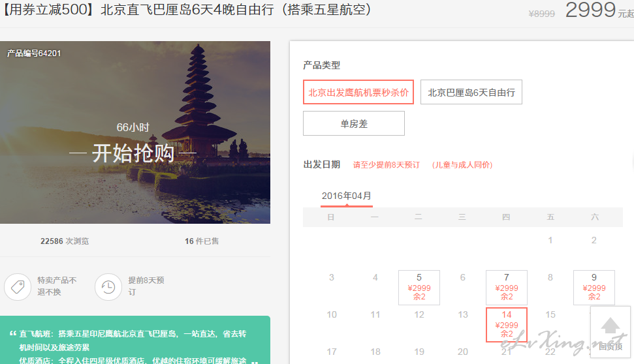Image resolution: width=634 pixels, height=364 pixels.
Task: Click the struck-through ¥8999 original price
Action: [541, 14]
